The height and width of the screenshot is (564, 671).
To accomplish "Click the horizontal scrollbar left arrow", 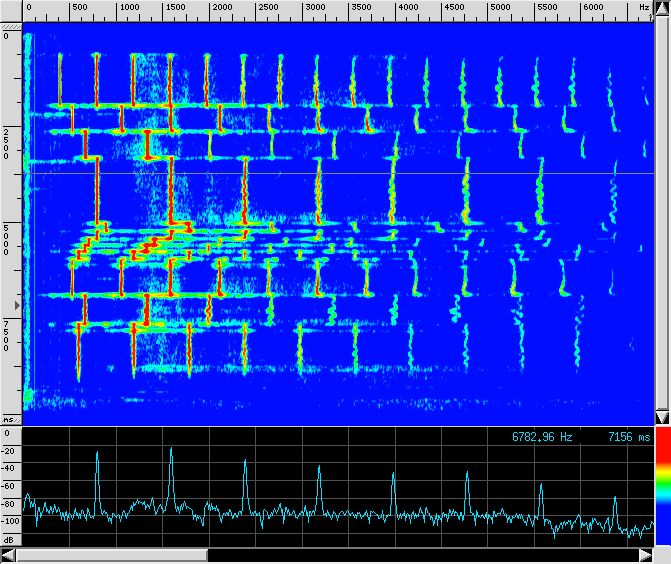I will 8,554.
